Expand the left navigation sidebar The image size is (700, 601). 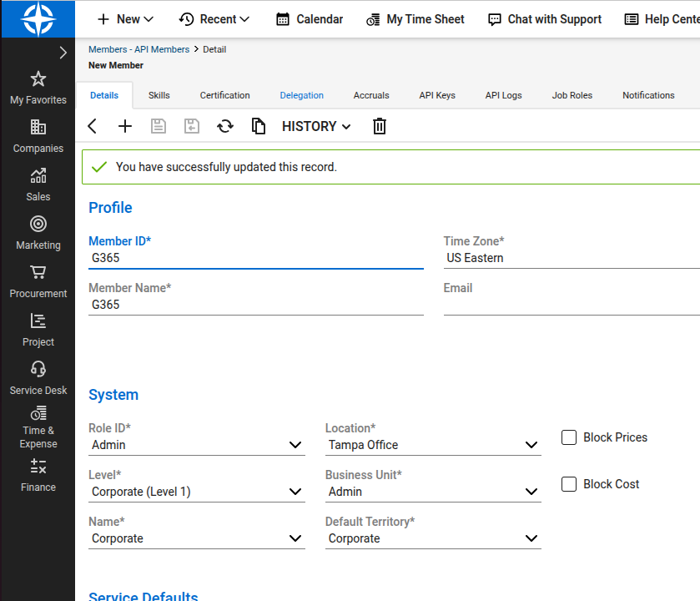pos(63,53)
